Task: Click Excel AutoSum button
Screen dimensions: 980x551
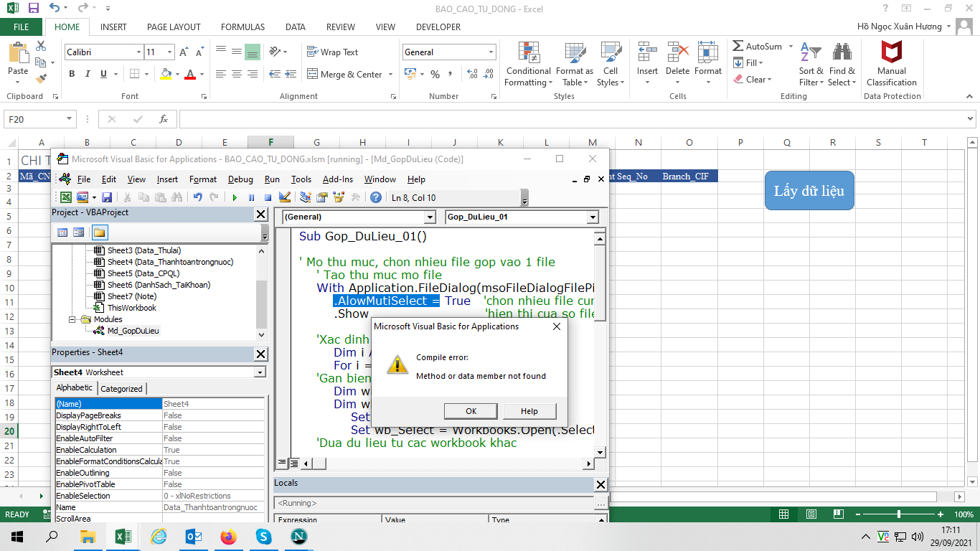Action: tap(758, 46)
